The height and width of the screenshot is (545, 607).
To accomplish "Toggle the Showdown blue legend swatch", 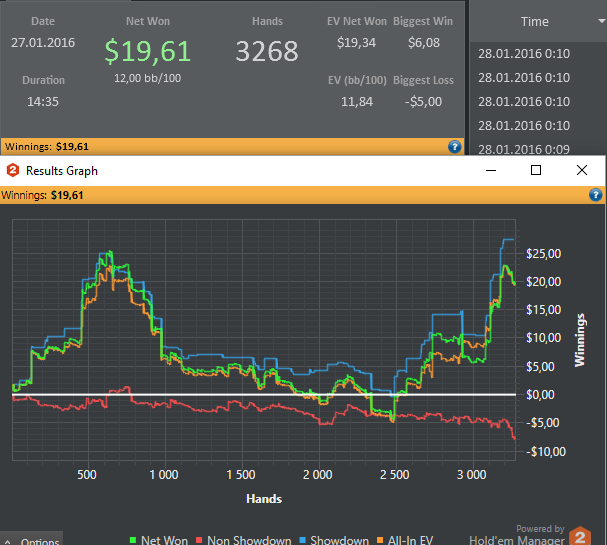I will [303, 540].
